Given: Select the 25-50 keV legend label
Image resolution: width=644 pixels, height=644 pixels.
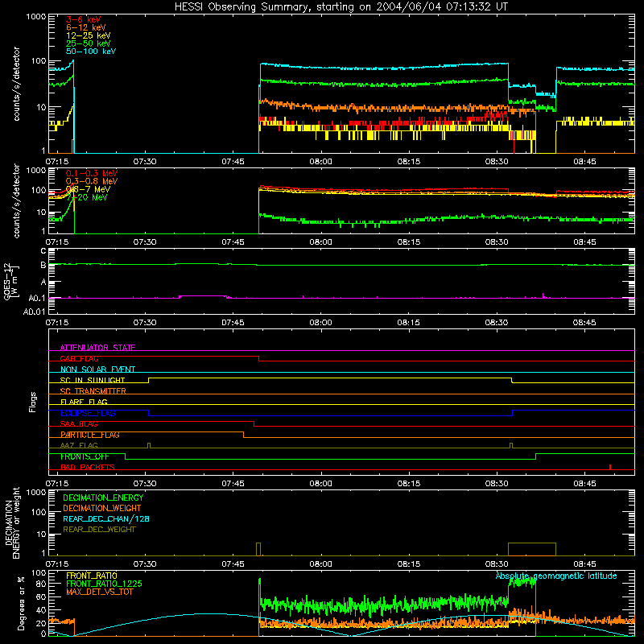Looking at the screenshot, I should pos(89,43).
